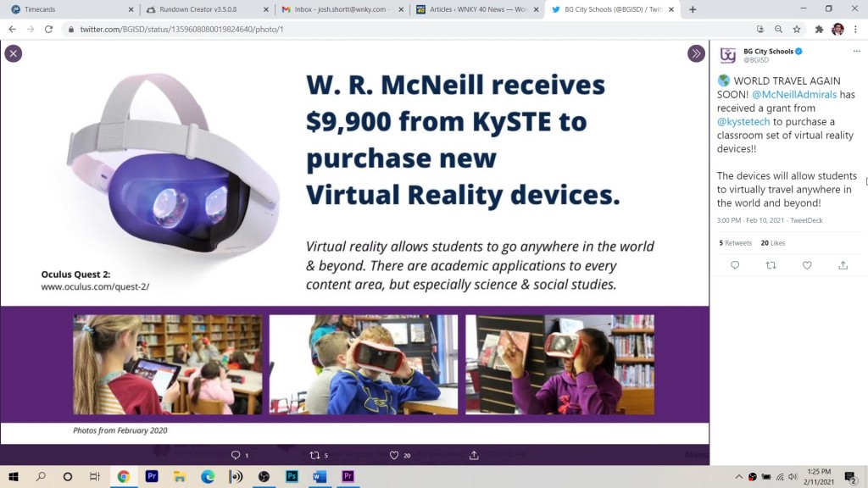Switch to OBS Studio on the taskbar
The height and width of the screenshot is (488, 868).
264,476
